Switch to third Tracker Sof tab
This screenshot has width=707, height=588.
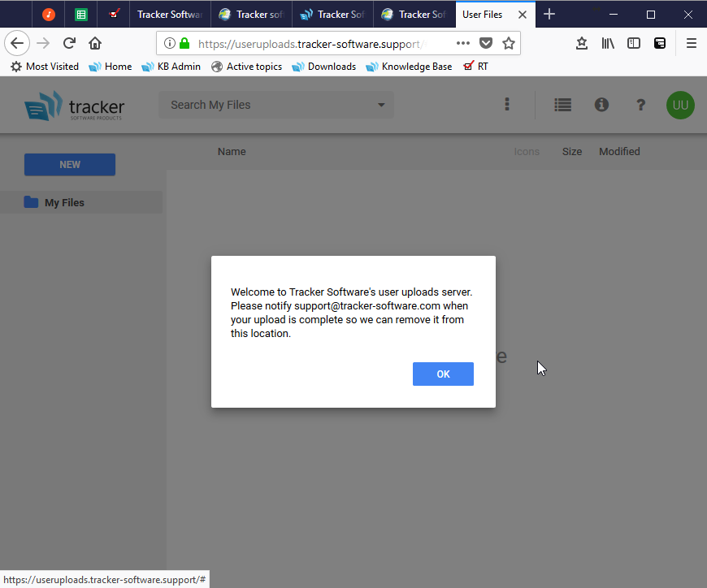pyautogui.click(x=332, y=15)
